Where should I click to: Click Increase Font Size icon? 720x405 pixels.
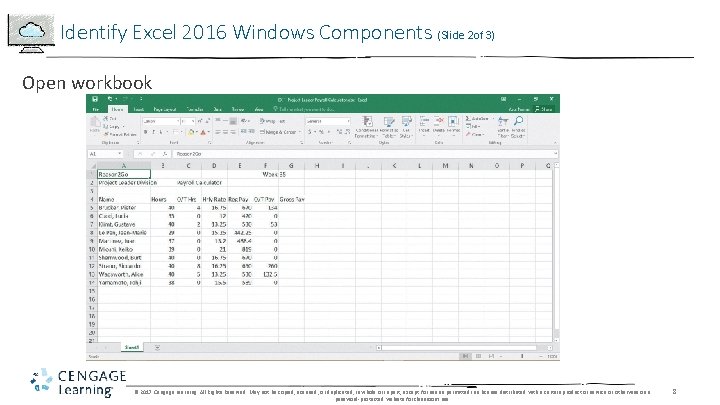coord(200,121)
